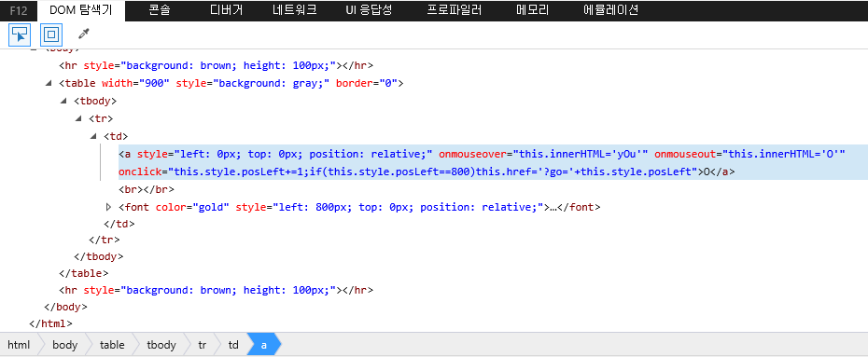868x357 pixels.
Task: Select the font color="gold" element row
Action: click(359, 207)
